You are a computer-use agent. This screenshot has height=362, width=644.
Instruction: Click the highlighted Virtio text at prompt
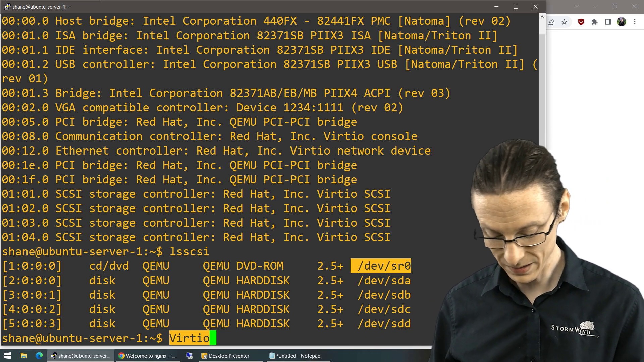tap(190, 338)
